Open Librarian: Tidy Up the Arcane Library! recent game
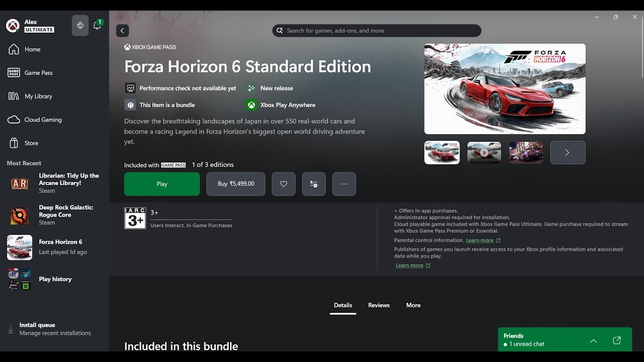Viewport: 644px width, 362px height. [54, 184]
